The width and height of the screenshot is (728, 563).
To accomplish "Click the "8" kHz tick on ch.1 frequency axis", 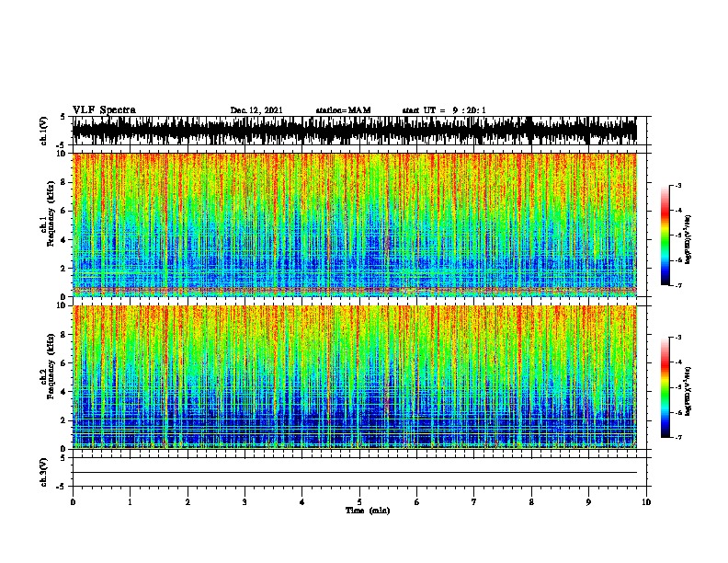I will 64,182.
